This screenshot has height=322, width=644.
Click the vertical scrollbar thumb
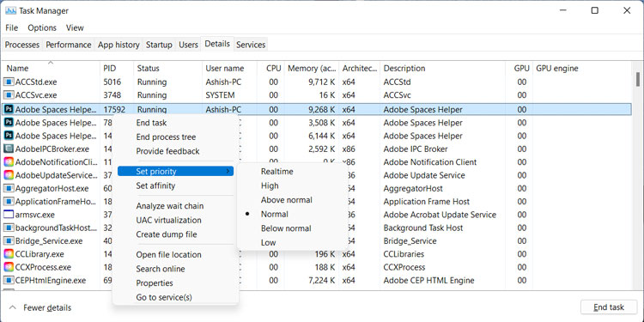(637, 80)
